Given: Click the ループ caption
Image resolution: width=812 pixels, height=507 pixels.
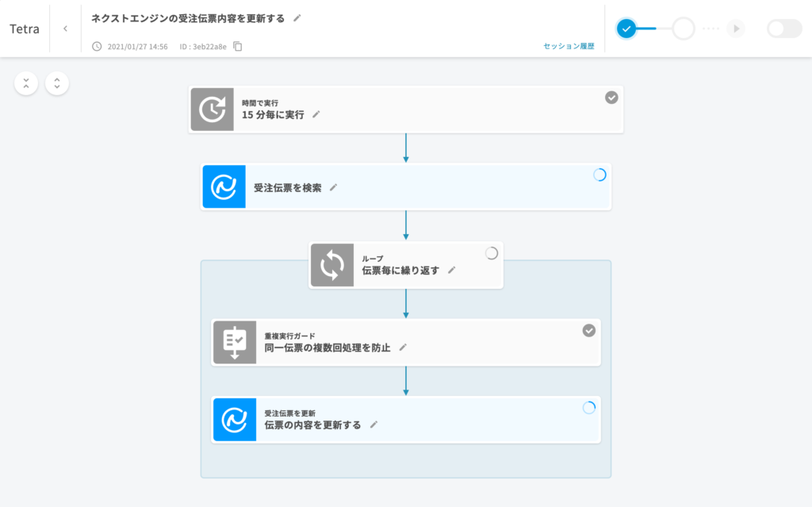Looking at the screenshot, I should (373, 258).
